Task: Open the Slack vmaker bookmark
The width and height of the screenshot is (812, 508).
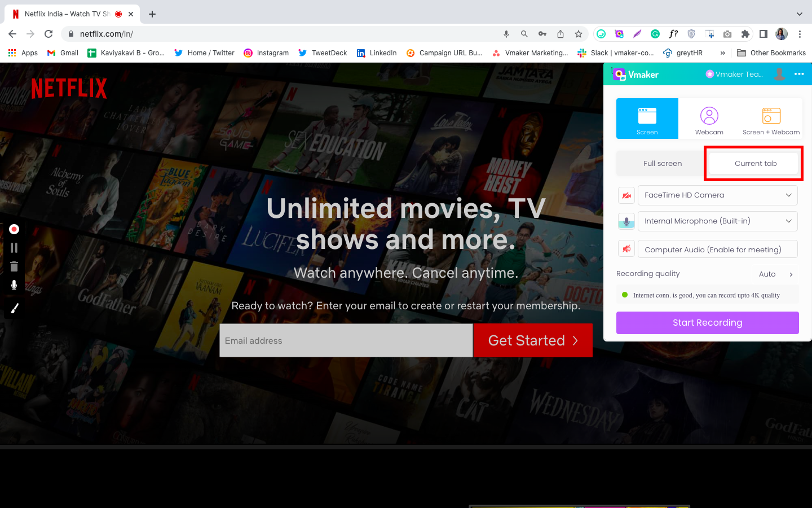Action: pos(616,53)
